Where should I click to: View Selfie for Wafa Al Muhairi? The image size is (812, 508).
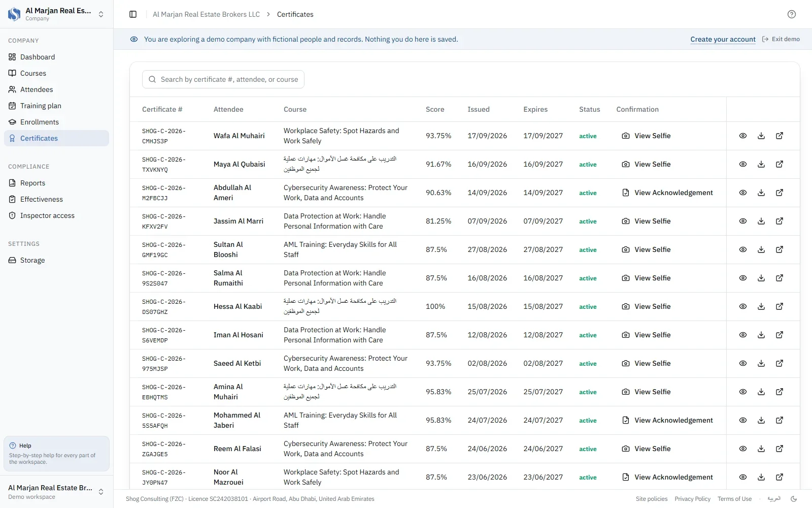tap(646, 136)
